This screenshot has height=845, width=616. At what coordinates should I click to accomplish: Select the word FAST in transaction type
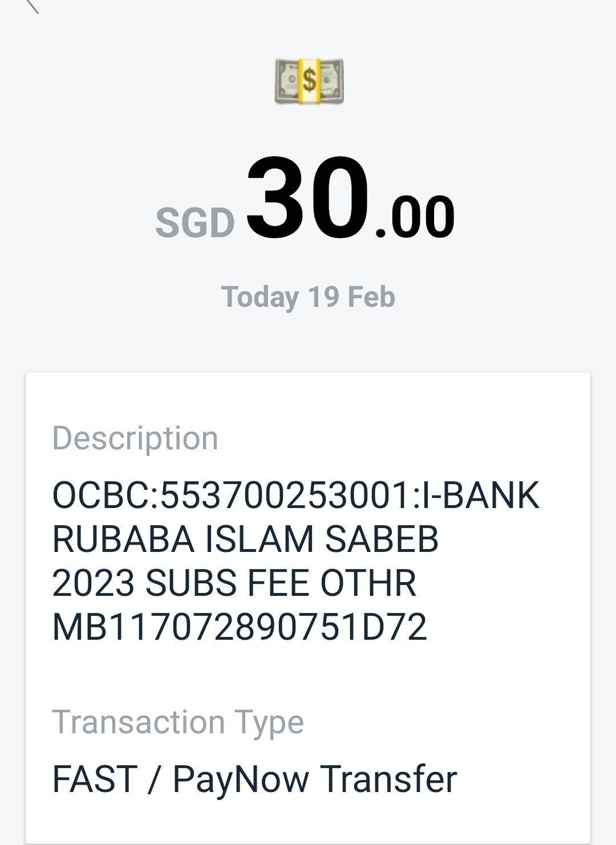tap(95, 779)
